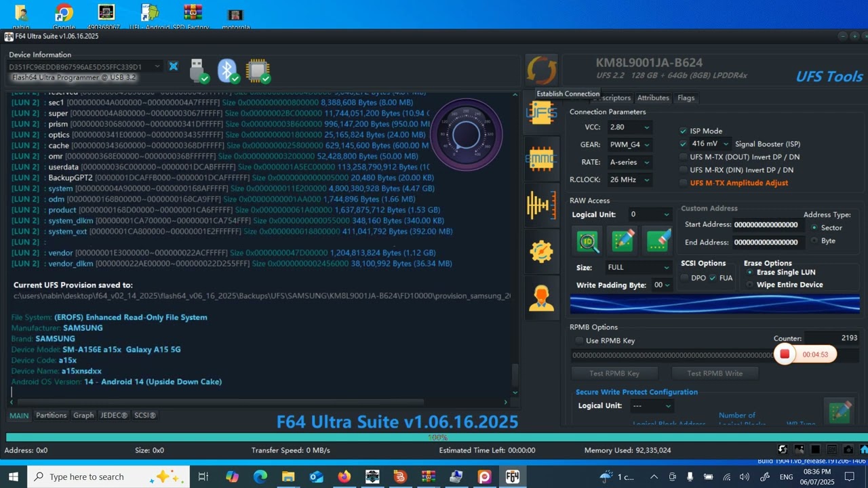The height and width of the screenshot is (488, 868).
Task: Click the Establish Connection refresh icon
Action: 541,70
